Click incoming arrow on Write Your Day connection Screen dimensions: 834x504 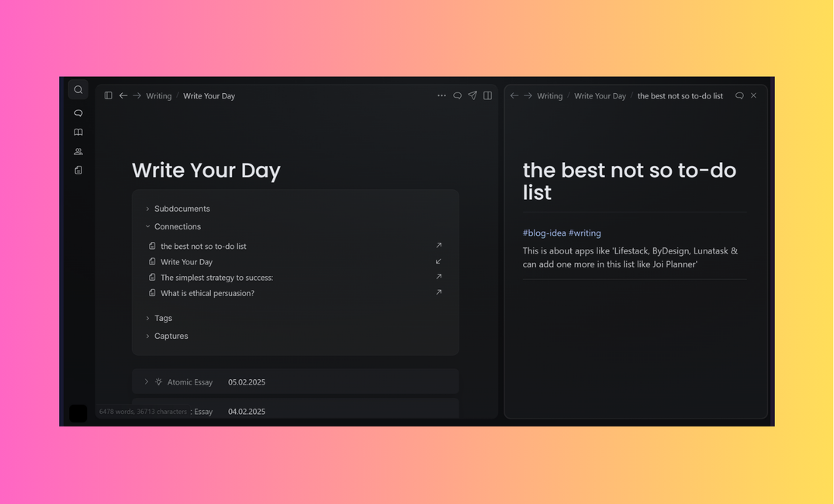pyautogui.click(x=439, y=261)
